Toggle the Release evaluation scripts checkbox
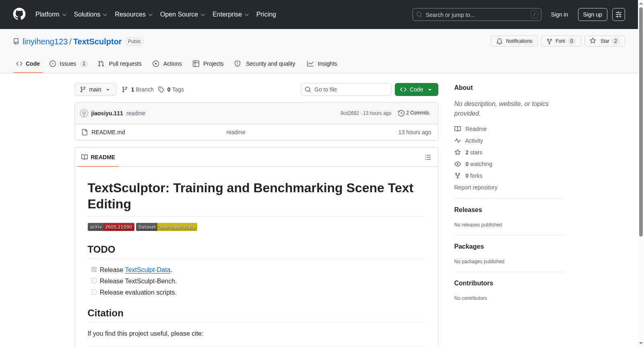The width and height of the screenshot is (644, 347). (94, 292)
